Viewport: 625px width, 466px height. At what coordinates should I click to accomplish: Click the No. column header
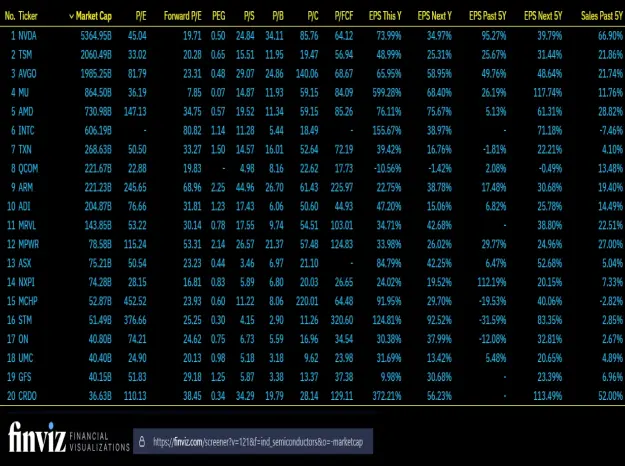tap(10, 16)
